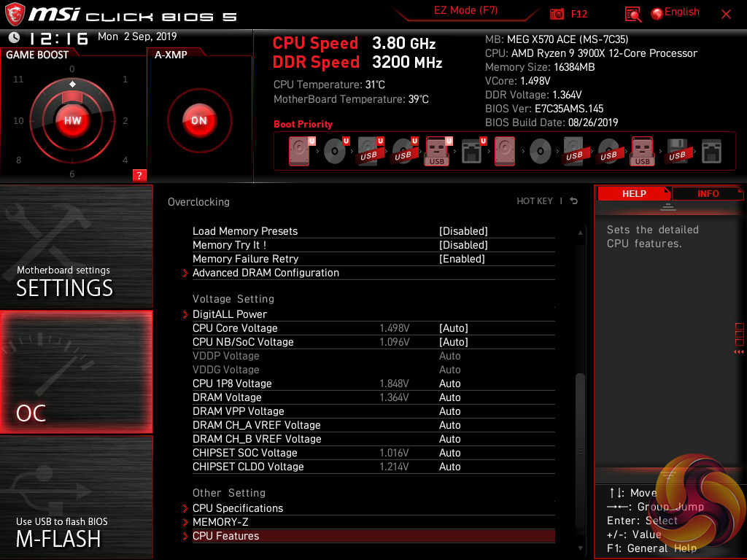The height and width of the screenshot is (560, 747).
Task: Click the greyed VDDG Voltage row
Action: click(373, 370)
